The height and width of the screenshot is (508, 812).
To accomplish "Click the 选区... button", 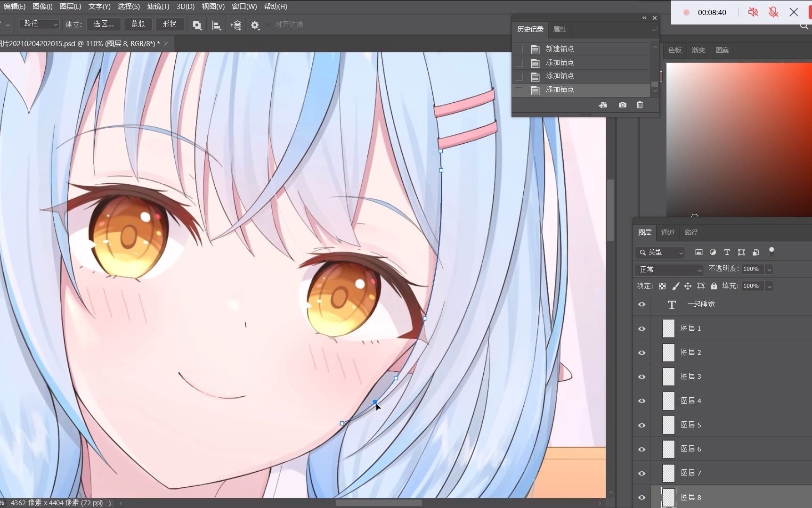I will 104,24.
